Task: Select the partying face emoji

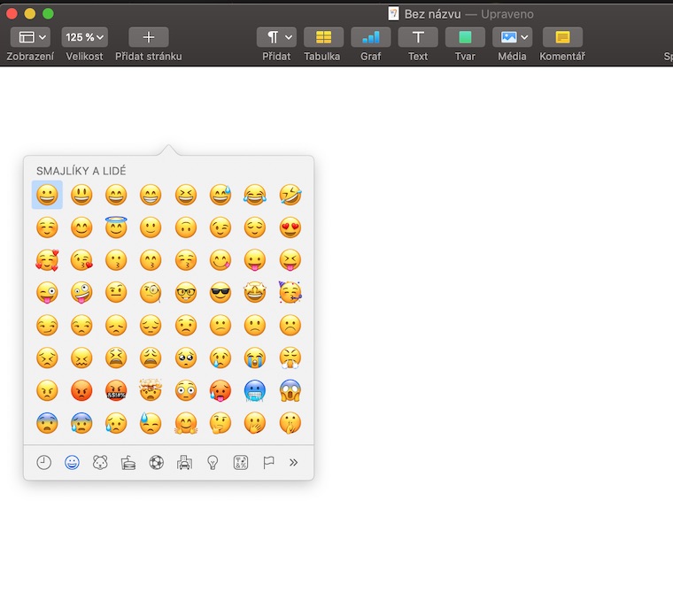Action: click(290, 293)
